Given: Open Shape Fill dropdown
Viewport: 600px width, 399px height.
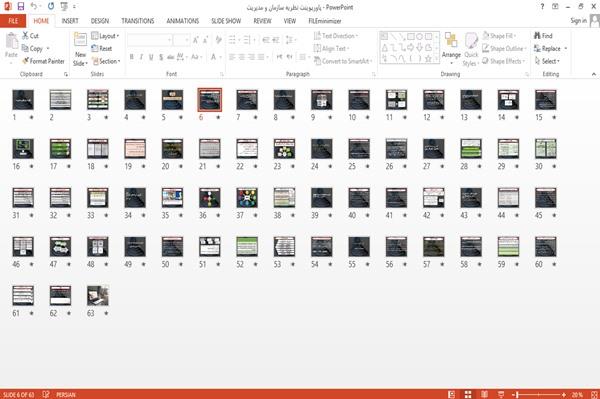Looking at the screenshot, I should [x=499, y=36].
